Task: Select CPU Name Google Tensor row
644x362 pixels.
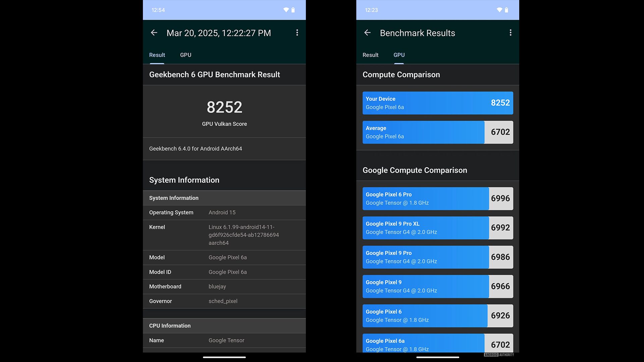Action: point(224,340)
